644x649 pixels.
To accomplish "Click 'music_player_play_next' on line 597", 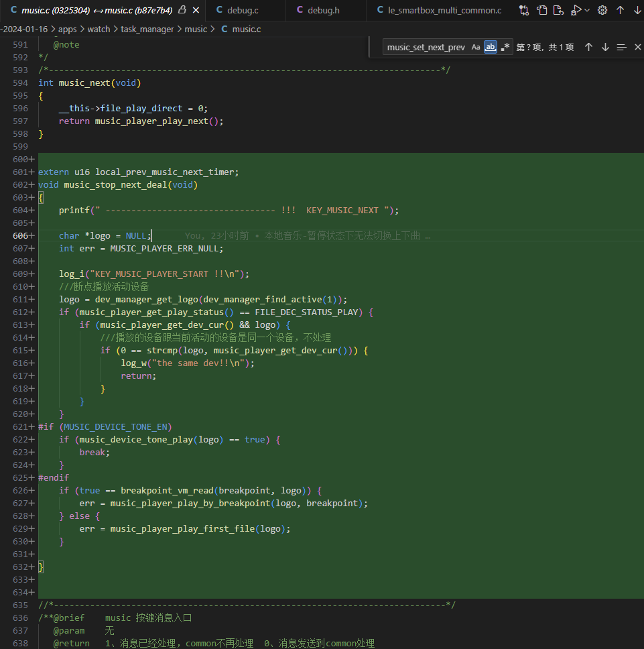I will point(151,121).
